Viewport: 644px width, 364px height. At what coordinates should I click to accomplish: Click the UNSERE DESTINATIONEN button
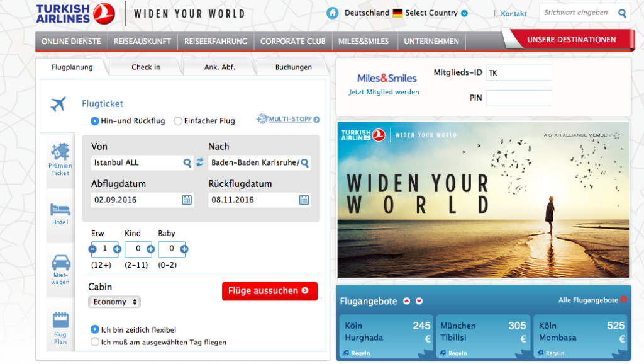pyautogui.click(x=571, y=40)
